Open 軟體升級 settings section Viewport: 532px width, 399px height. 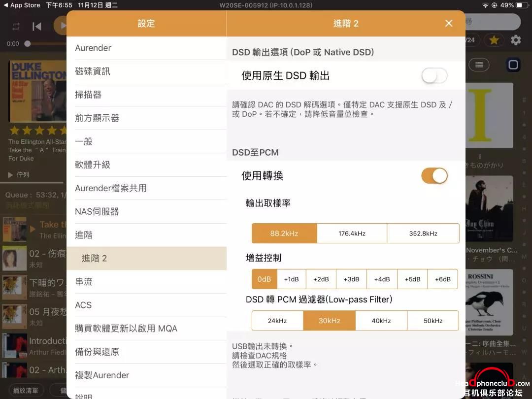click(147, 165)
